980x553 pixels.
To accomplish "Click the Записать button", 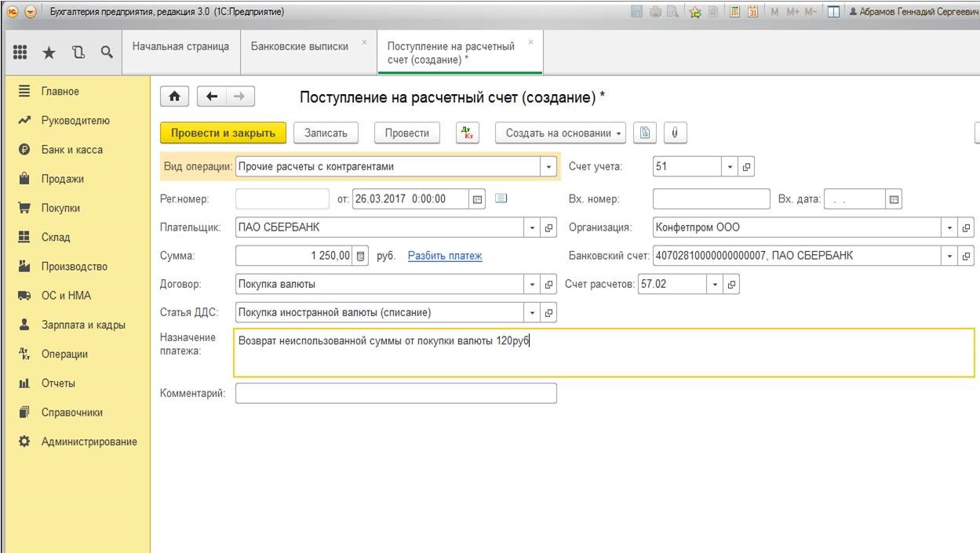I will (326, 133).
